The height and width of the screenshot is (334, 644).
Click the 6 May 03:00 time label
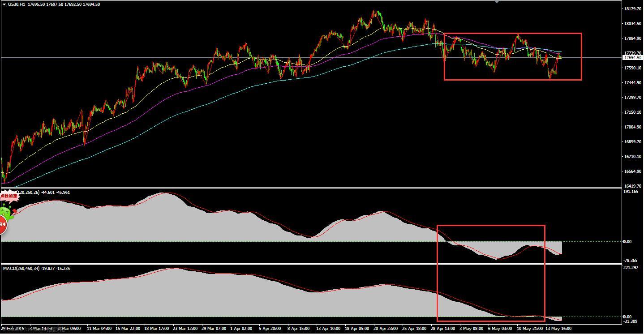point(500,329)
